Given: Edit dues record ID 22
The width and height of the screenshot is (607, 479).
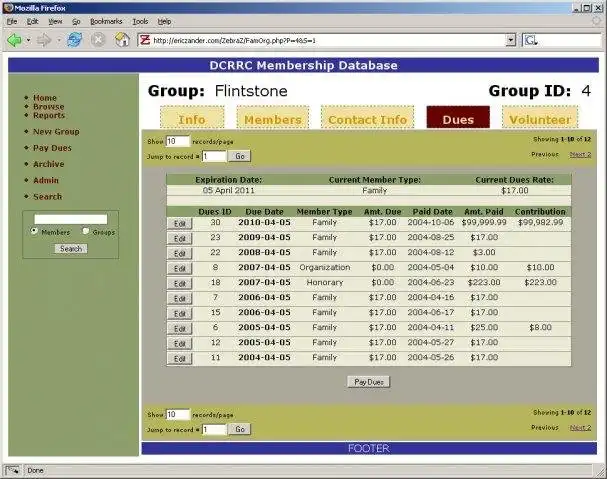Looking at the screenshot, I should (x=179, y=254).
